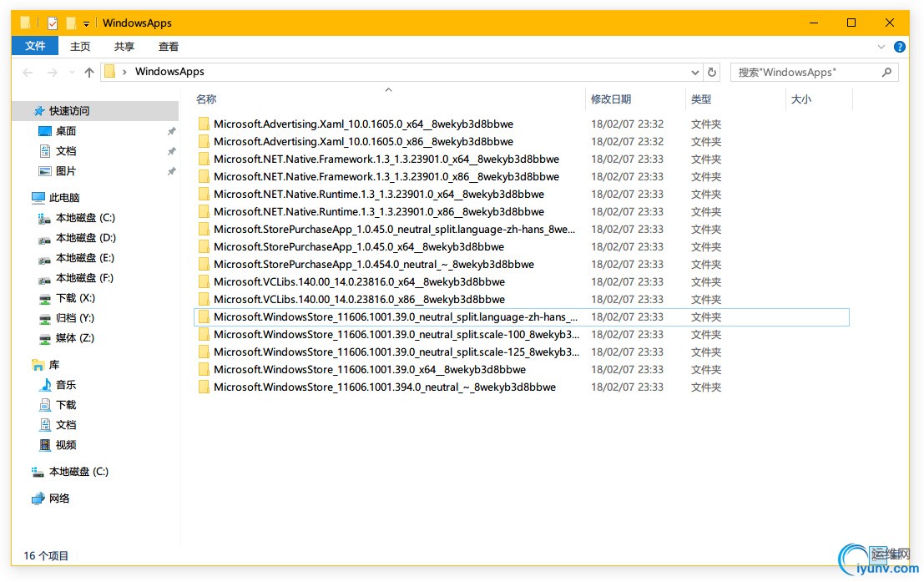Open the recent locations dropdown arrow
The width and height of the screenshot is (924, 582).
tap(72, 73)
